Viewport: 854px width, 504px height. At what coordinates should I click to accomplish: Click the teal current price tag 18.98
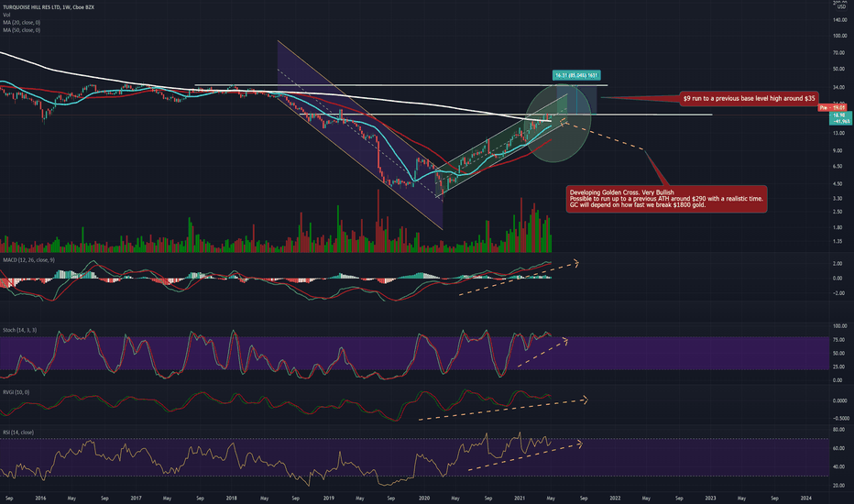(x=840, y=117)
